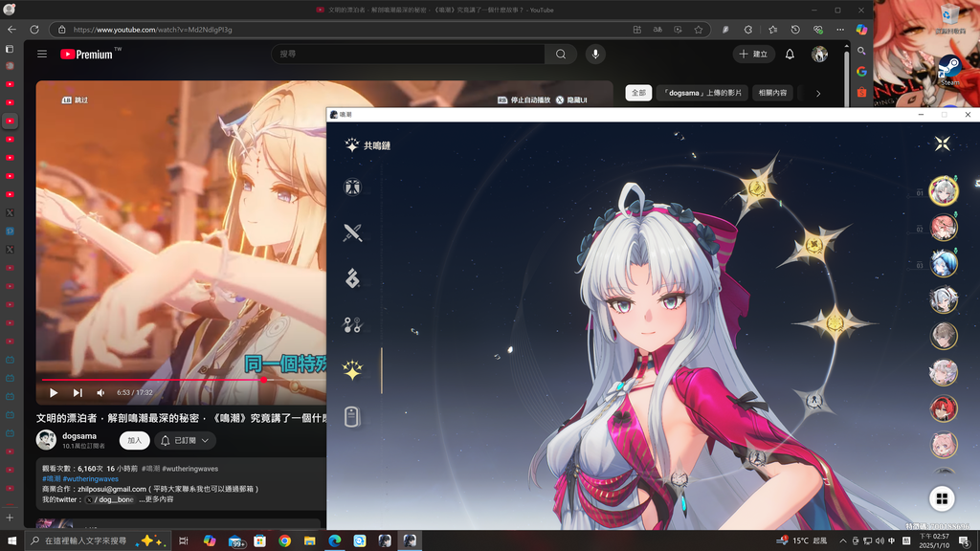980x551 pixels.
Task: Open the dogsama channel name link
Action: coord(79,436)
